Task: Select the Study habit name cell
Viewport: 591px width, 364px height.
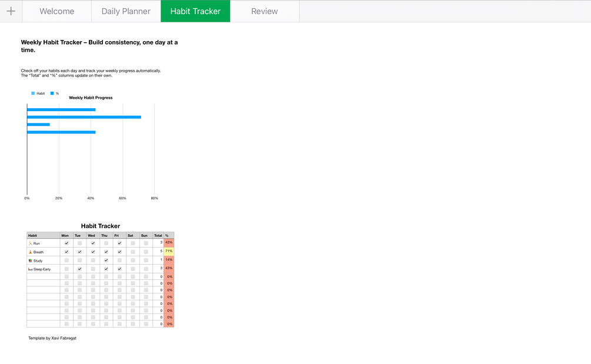Action: [x=44, y=261]
